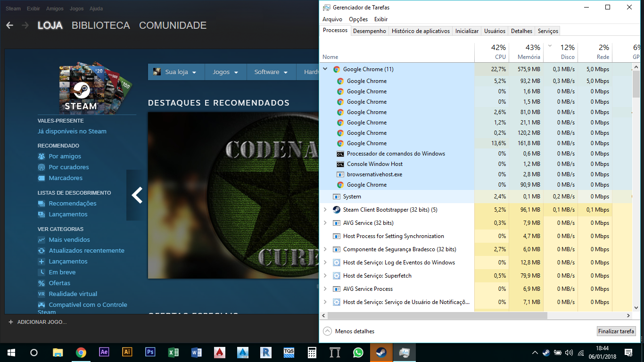Click the 'Marcadores' tag icon
644x362 pixels.
pyautogui.click(x=41, y=178)
